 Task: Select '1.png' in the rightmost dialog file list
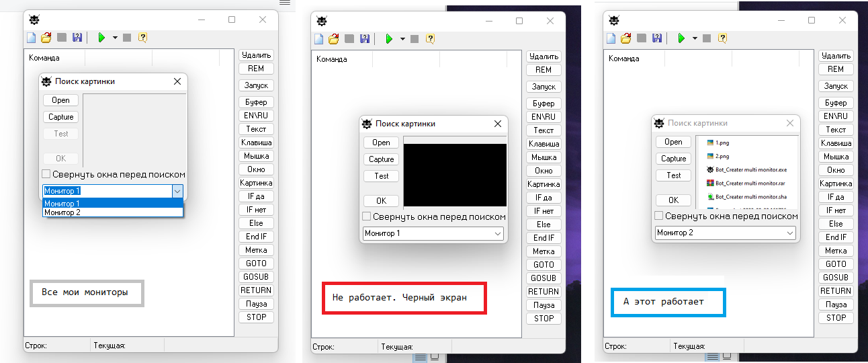click(x=722, y=143)
